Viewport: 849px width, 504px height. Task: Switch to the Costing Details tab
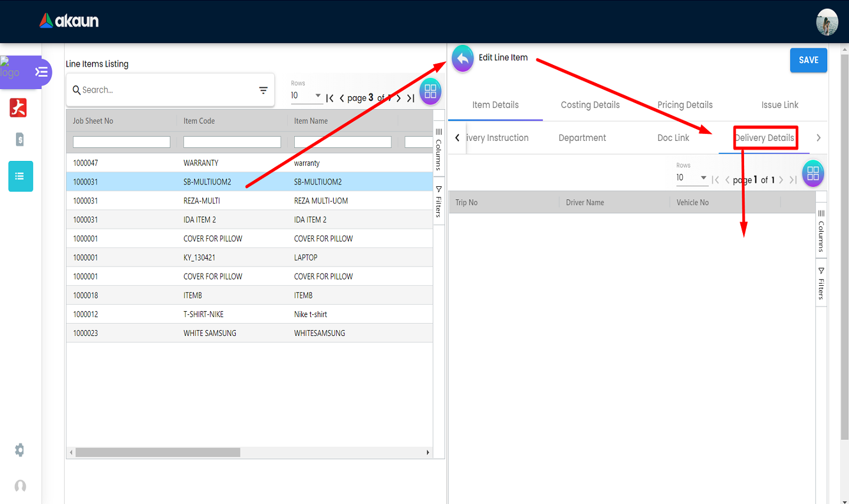tap(590, 105)
